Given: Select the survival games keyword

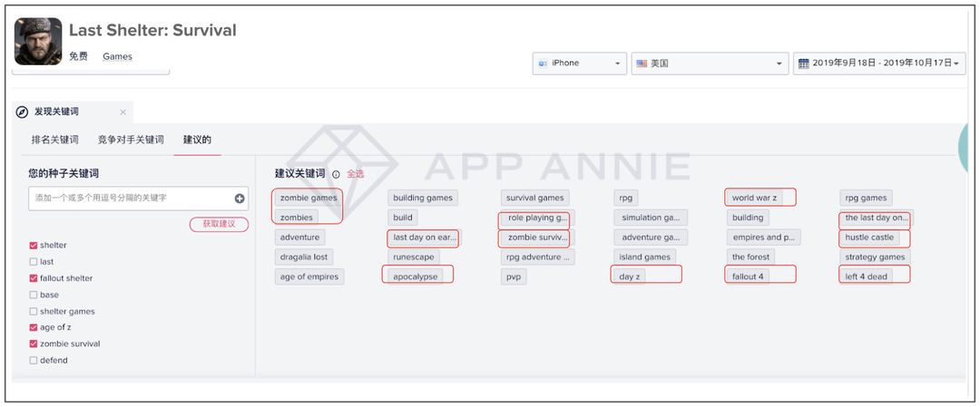Looking at the screenshot, I should coord(535,198).
